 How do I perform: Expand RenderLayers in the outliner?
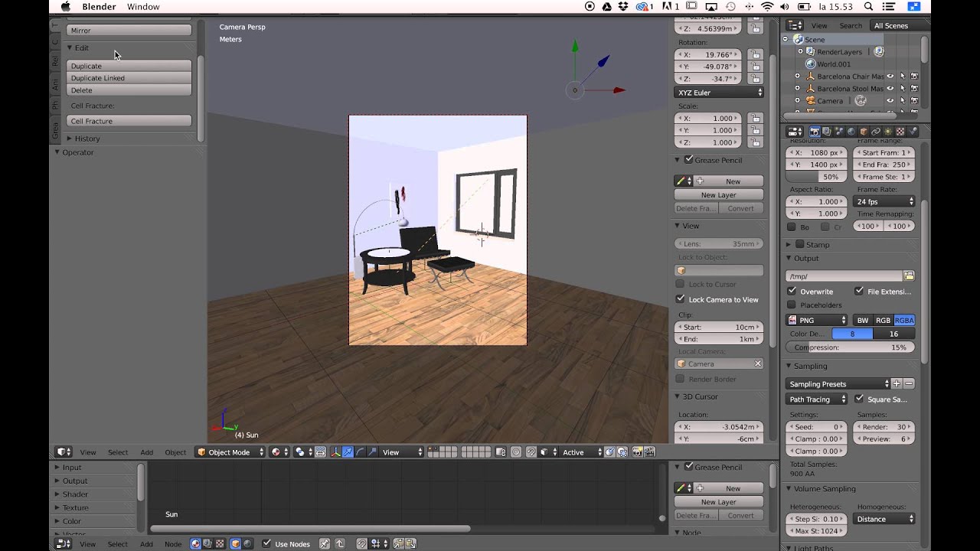coord(801,52)
